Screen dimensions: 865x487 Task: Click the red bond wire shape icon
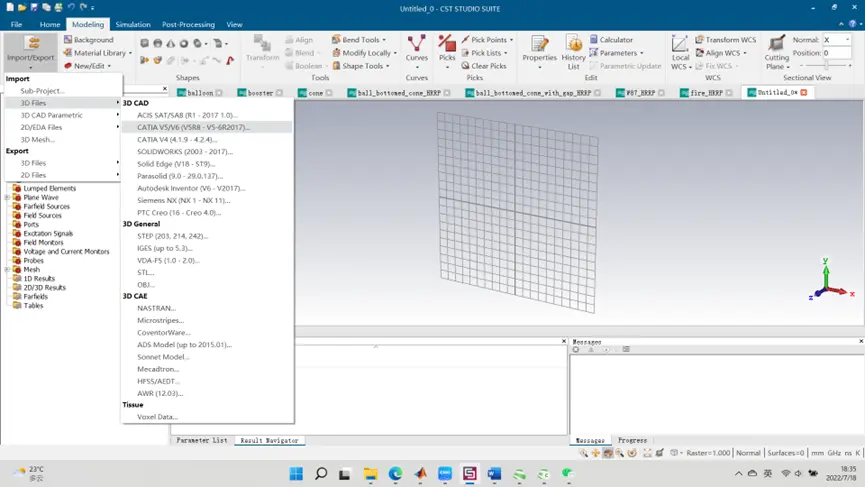pos(230,60)
